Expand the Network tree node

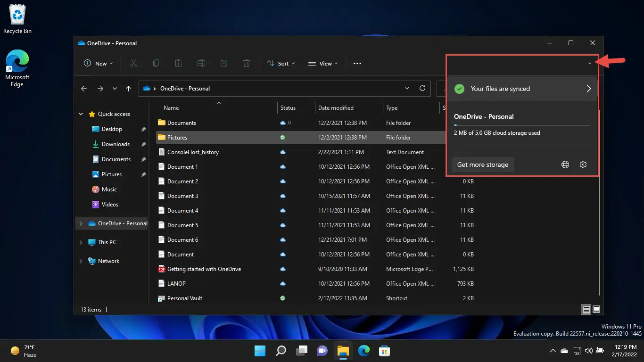coord(81,261)
